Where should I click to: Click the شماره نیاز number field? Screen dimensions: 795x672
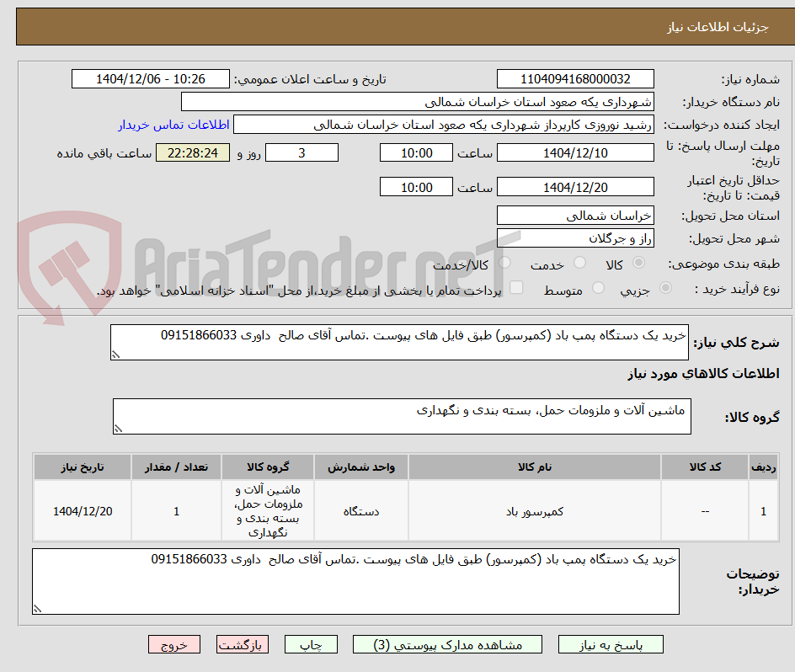pos(575,79)
